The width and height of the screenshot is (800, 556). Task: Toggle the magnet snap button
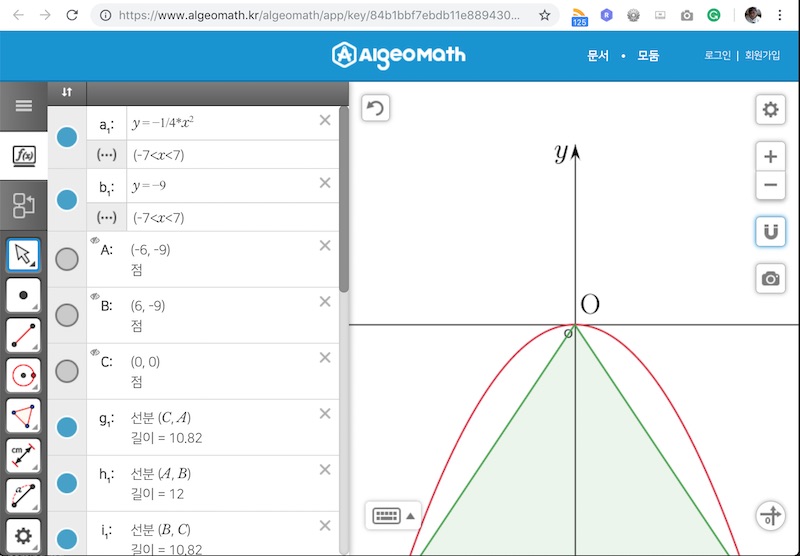(x=770, y=232)
